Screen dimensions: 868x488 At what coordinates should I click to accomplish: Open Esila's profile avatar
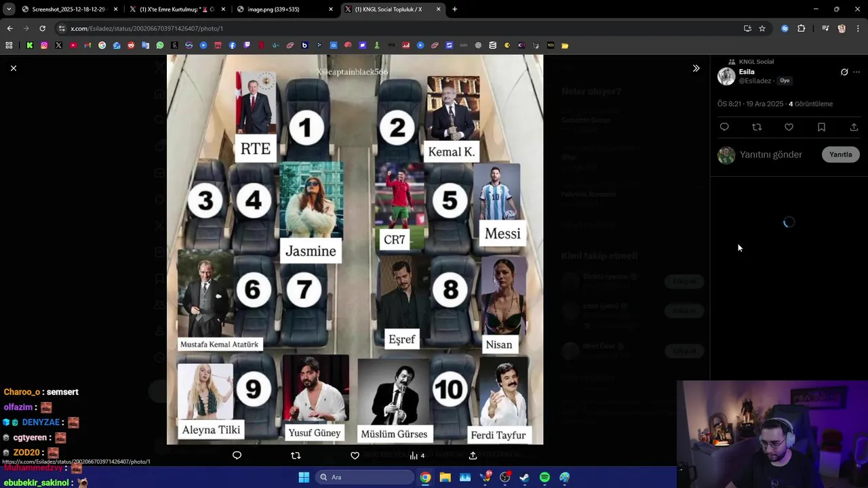point(726,76)
